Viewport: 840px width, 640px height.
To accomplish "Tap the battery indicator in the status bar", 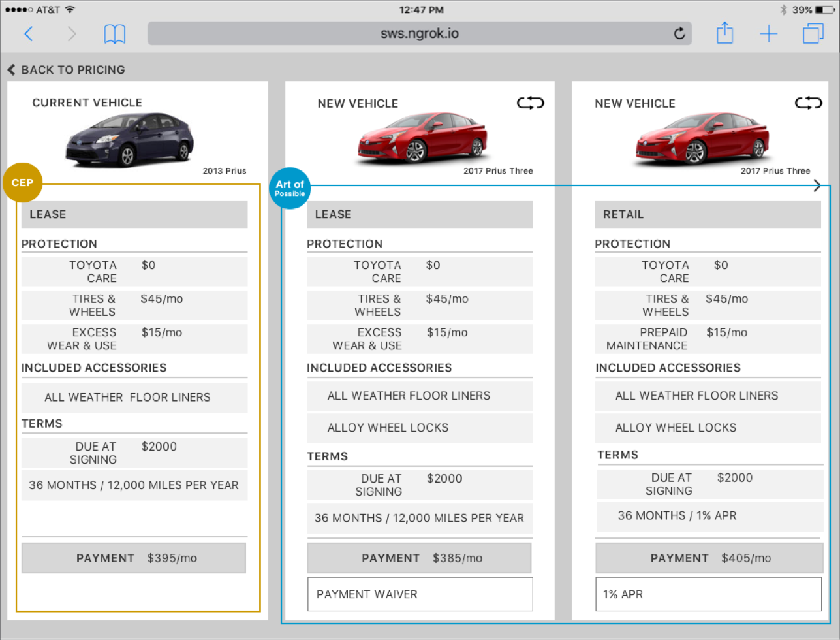I will (824, 10).
